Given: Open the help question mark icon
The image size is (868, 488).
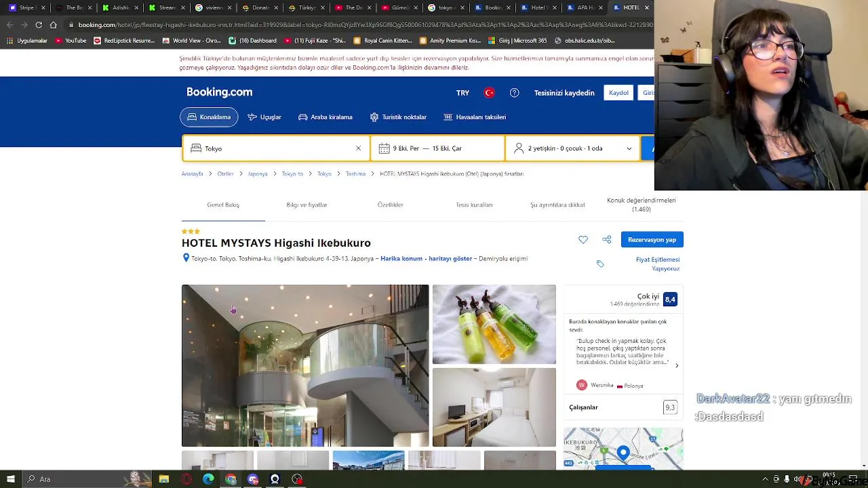Looking at the screenshot, I should 515,93.
